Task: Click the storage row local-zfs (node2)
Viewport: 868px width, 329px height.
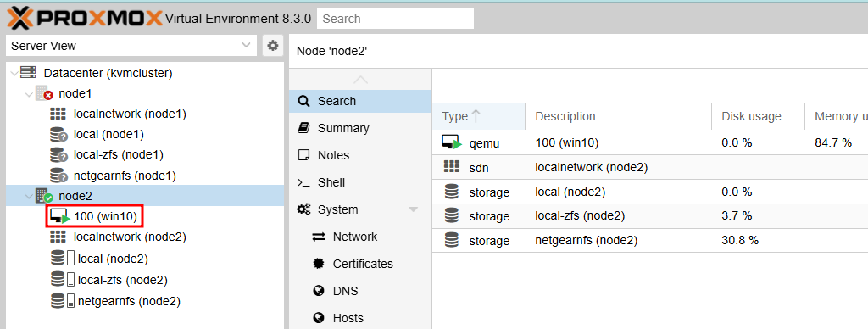Action: pyautogui.click(x=650, y=215)
